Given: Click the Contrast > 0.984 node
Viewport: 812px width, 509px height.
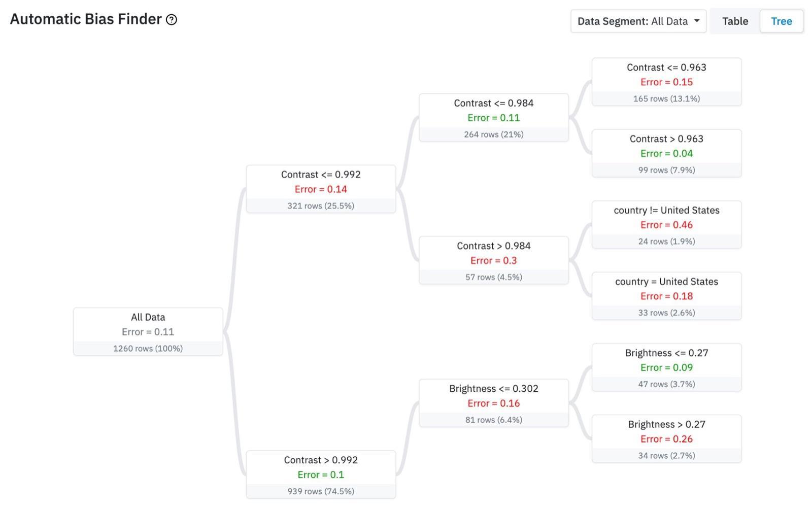Looking at the screenshot, I should tap(494, 260).
